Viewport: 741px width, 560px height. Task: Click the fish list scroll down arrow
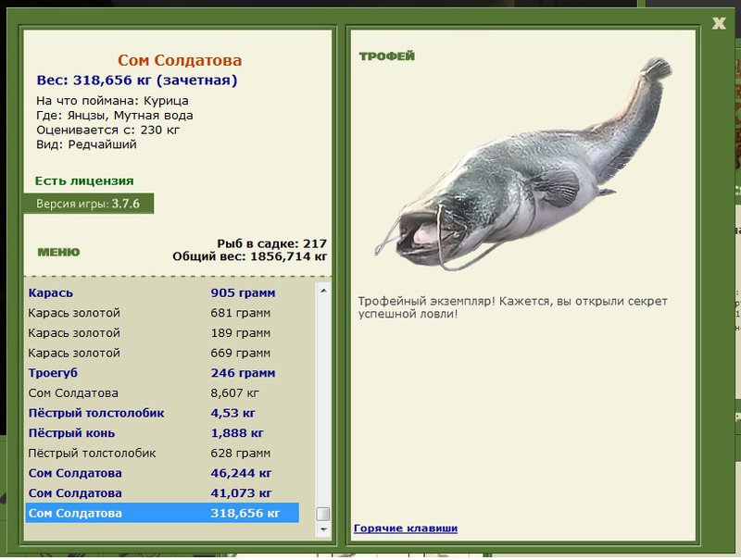click(323, 529)
